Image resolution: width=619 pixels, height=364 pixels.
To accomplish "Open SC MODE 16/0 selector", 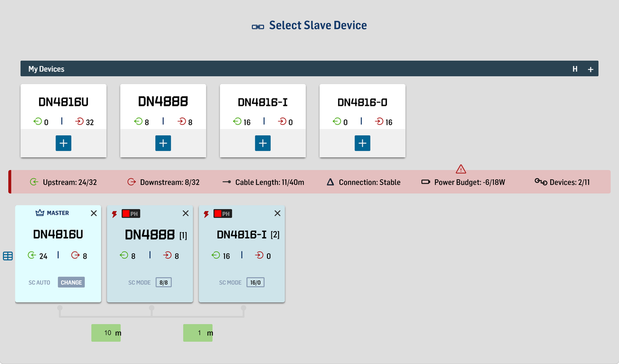I will point(255,282).
